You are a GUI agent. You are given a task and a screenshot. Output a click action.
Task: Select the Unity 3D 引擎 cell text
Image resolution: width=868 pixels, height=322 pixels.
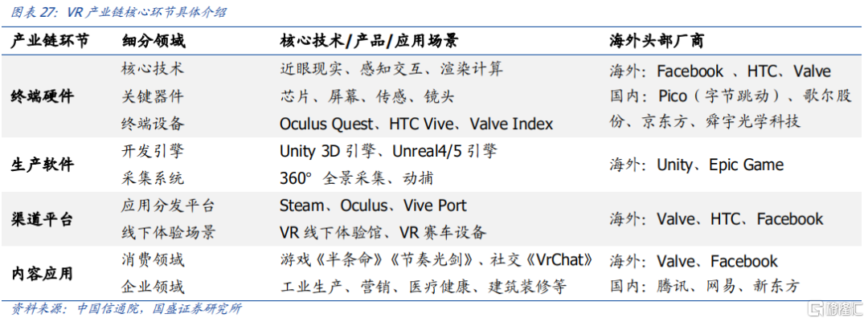tap(328, 151)
